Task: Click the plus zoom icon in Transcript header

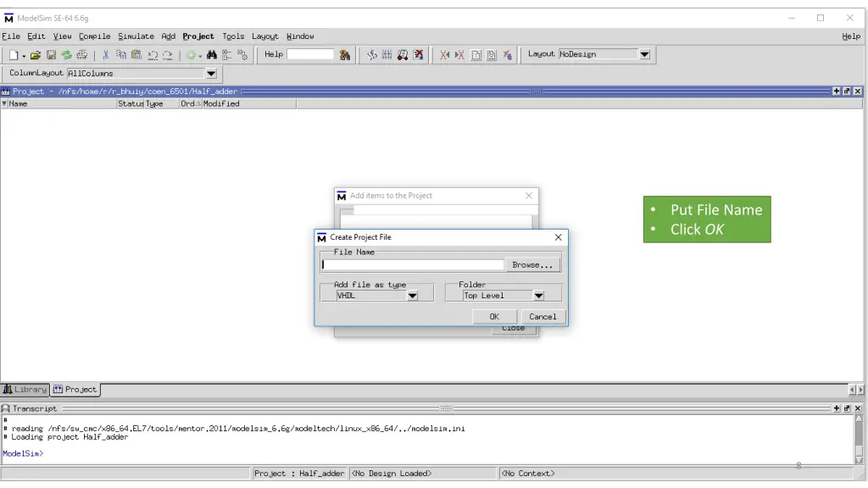Action: click(x=836, y=408)
